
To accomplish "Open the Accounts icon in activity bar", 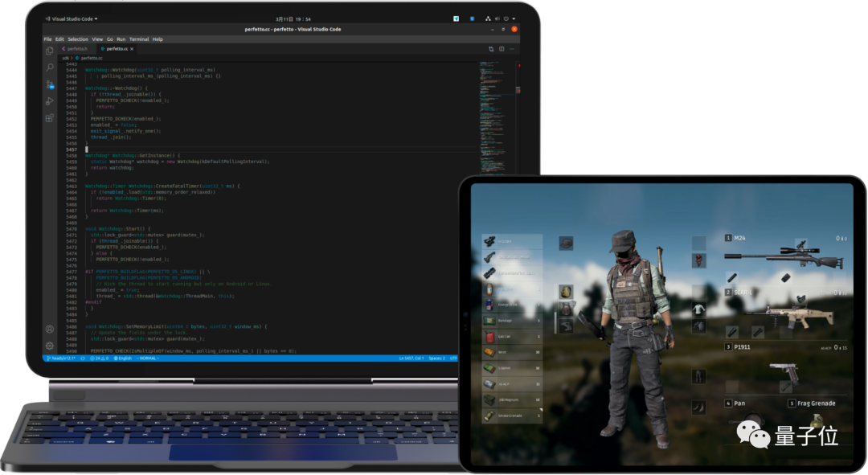I will 49,330.
